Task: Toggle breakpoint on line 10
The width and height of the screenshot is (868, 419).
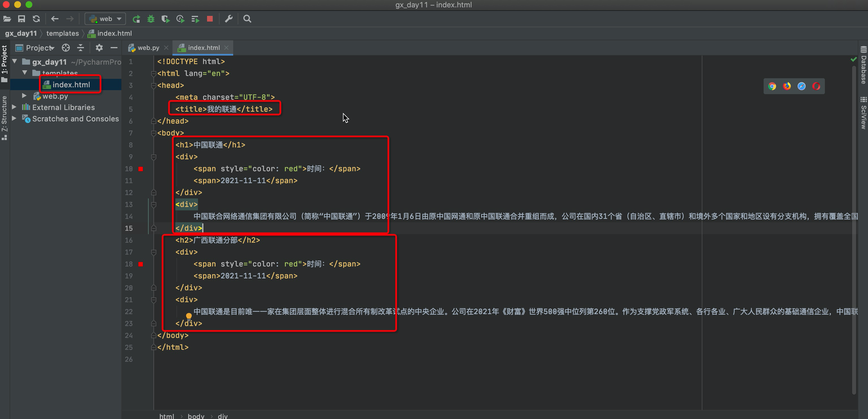Action: [x=141, y=169]
